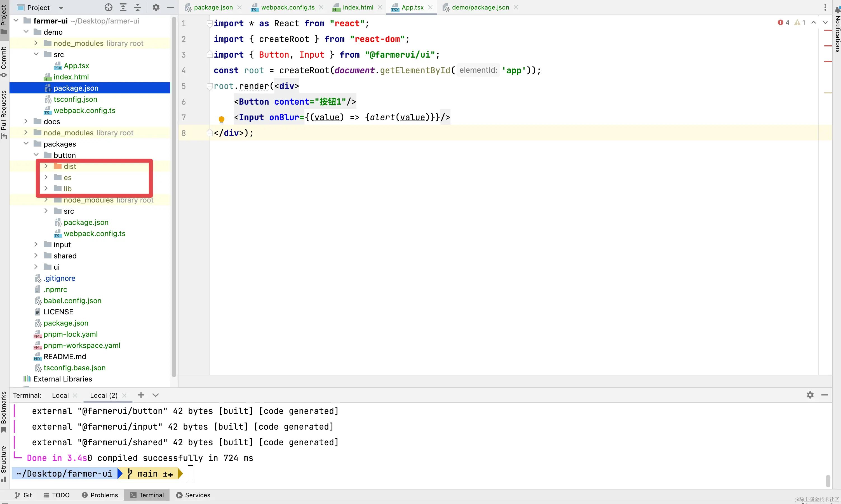
Task: Open terminal settings gear icon
Action: coord(810,395)
